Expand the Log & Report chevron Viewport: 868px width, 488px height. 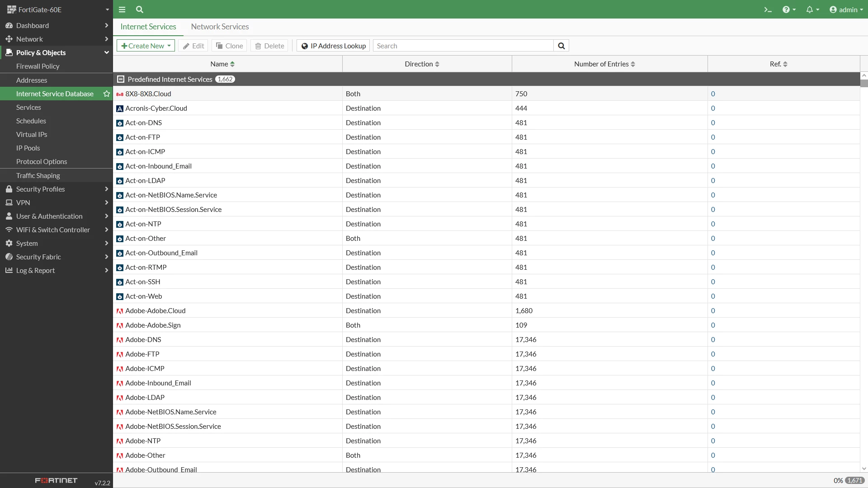point(107,270)
